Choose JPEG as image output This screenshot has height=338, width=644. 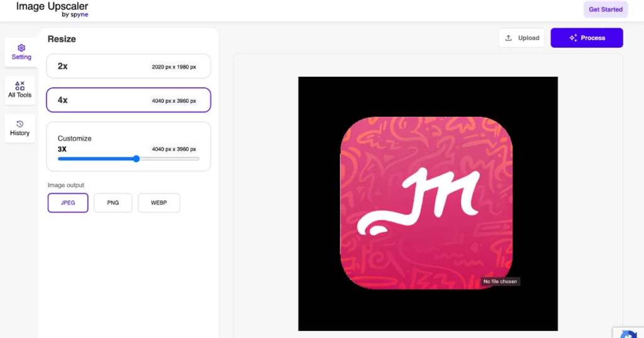click(x=68, y=203)
